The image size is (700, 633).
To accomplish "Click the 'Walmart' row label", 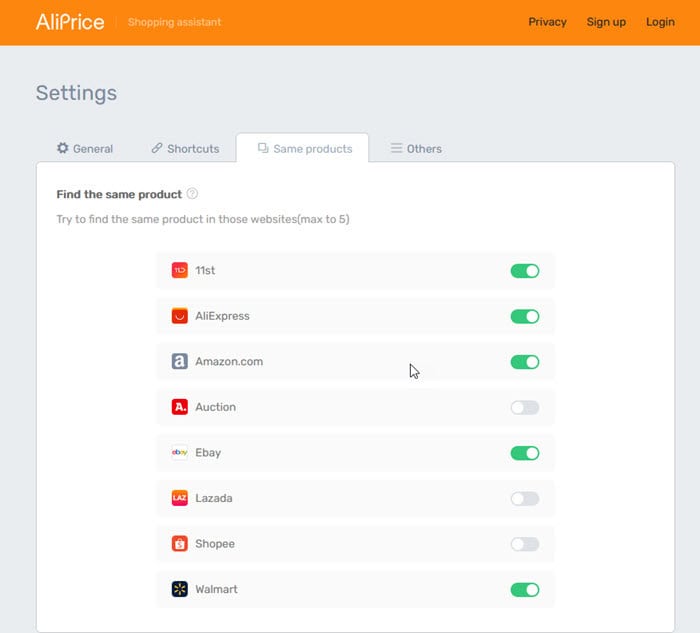I will tap(216, 589).
